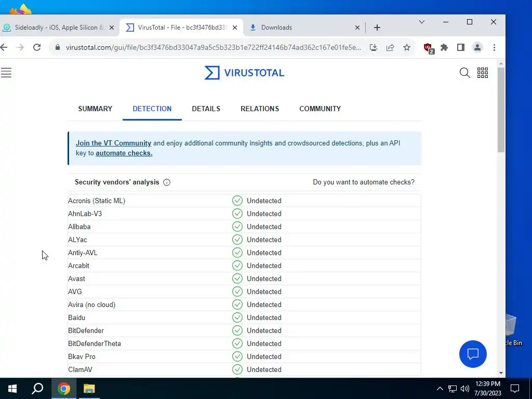
Task: Open Windows taskbar search
Action: click(x=37, y=389)
